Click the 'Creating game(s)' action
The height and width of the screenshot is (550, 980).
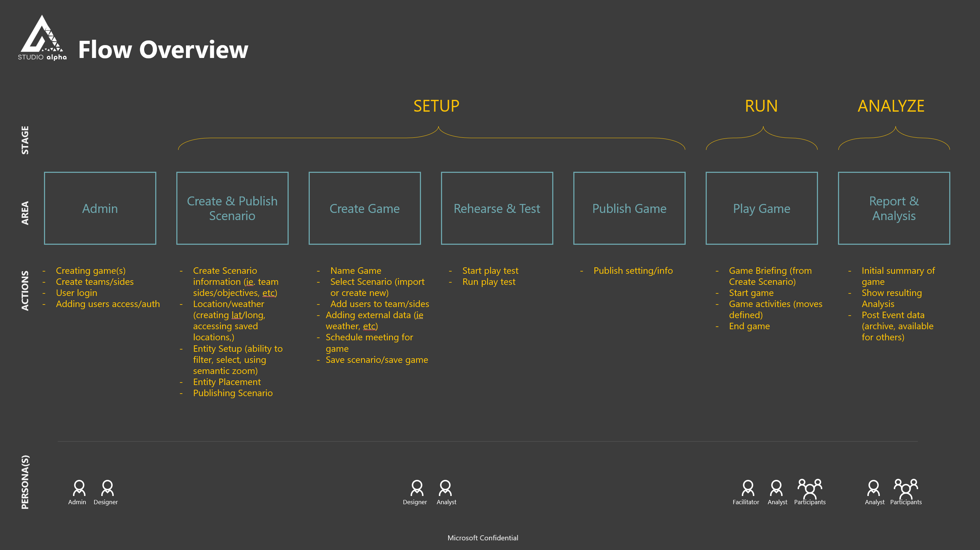90,271
